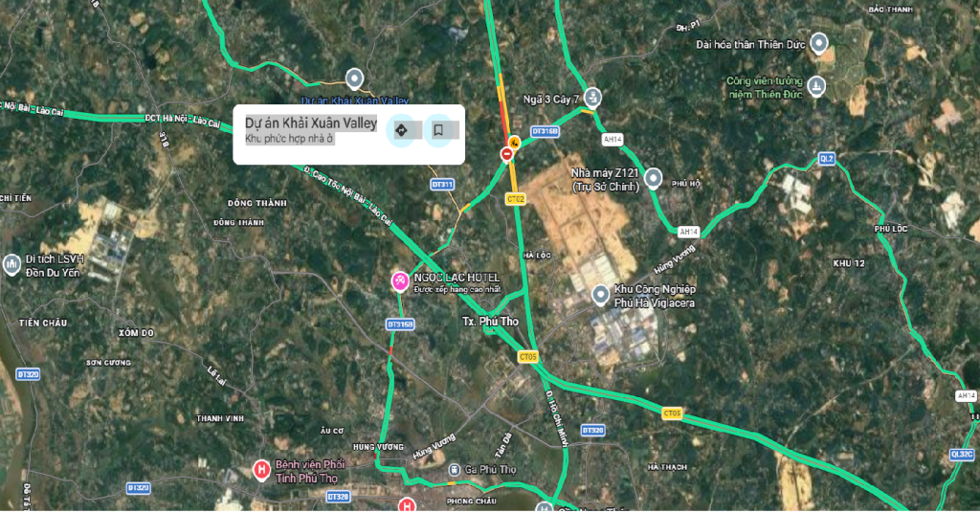Open the NGỌC LẠC HOTEL pink marker
Viewport: 980px width, 513px height.
point(400,281)
